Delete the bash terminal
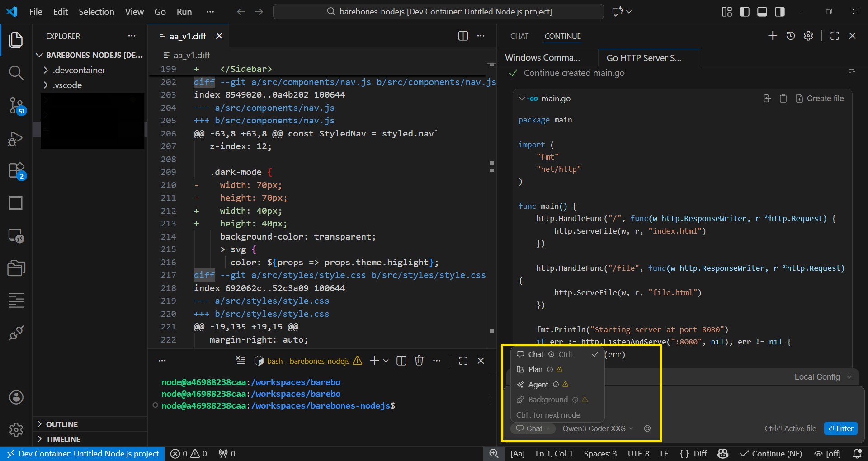868x461 pixels. point(419,361)
